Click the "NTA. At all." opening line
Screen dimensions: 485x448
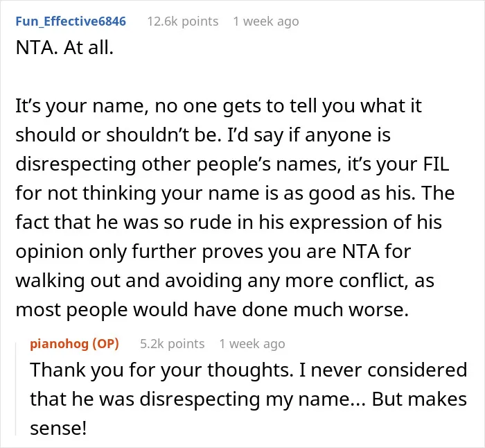click(x=64, y=48)
